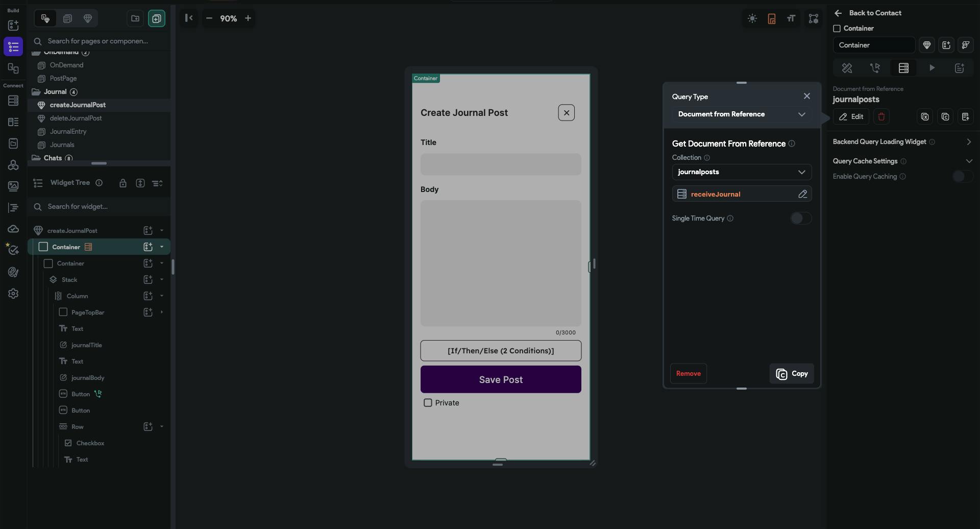Select PostPage in the pages list

coord(63,79)
